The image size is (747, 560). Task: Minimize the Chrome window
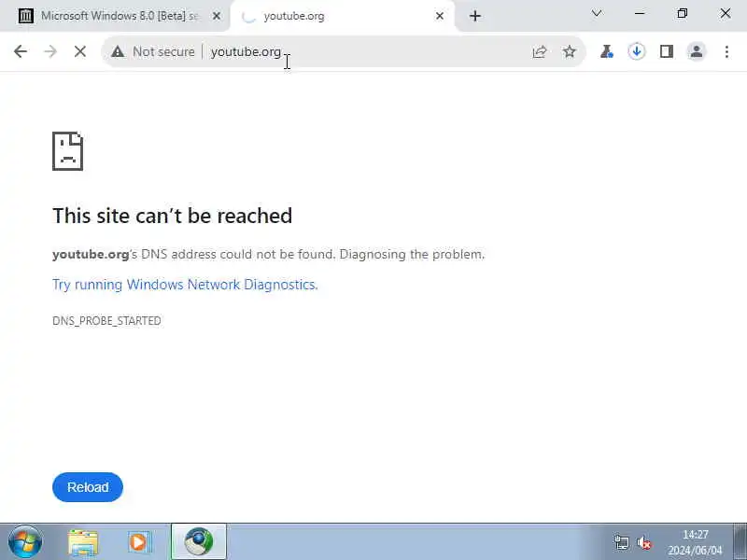(640, 14)
